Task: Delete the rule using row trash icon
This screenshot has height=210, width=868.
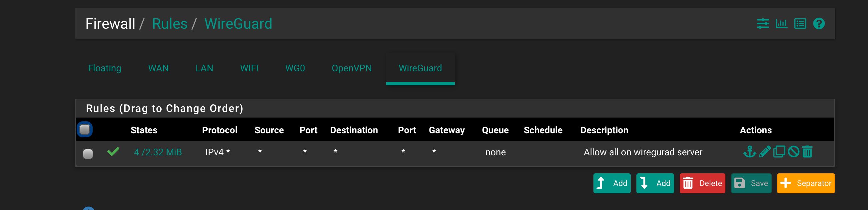Action: (x=807, y=152)
